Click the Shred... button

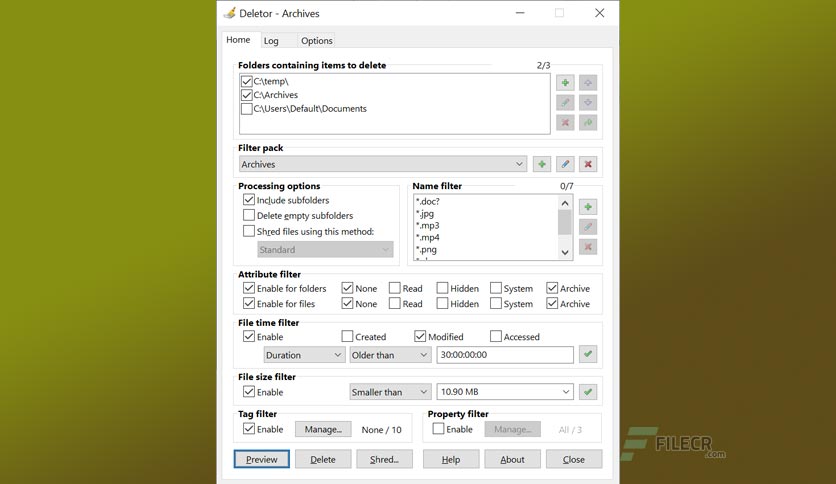[x=384, y=459]
